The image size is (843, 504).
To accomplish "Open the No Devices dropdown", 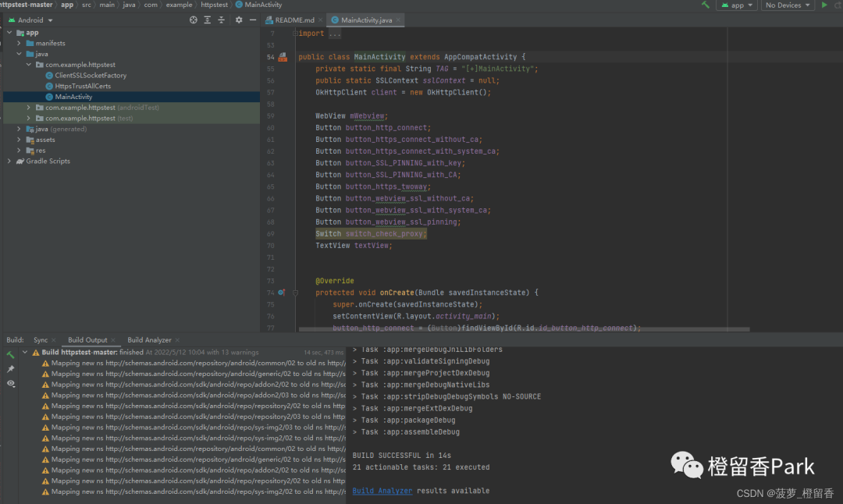I will 788,5.
